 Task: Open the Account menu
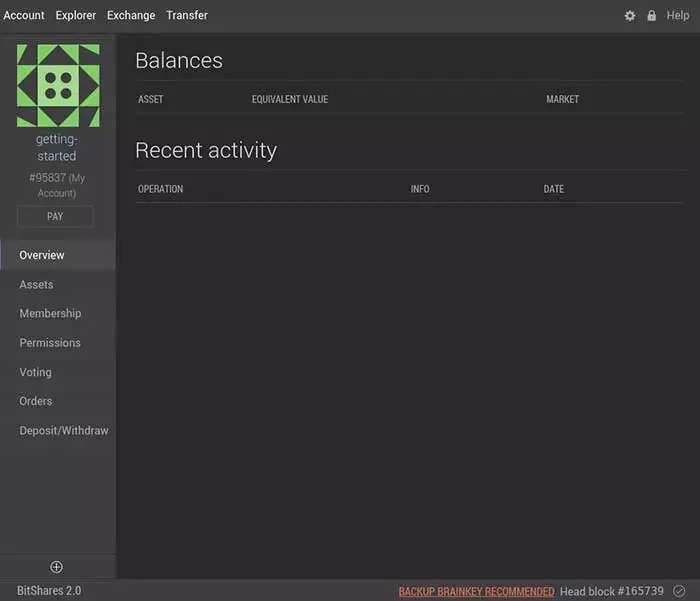24,15
